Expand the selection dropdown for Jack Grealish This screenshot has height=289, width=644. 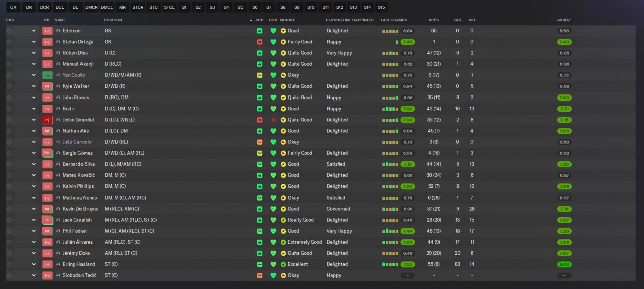34,220
